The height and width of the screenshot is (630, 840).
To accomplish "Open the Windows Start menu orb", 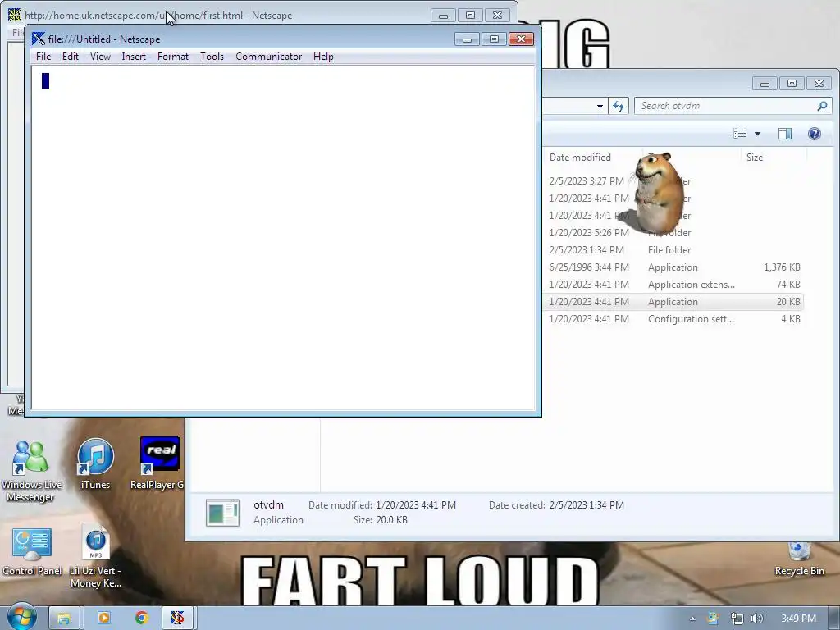I will coord(21,617).
